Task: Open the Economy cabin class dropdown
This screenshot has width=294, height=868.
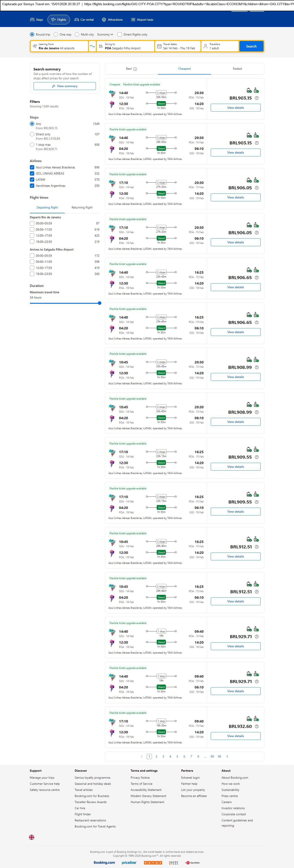Action: point(105,34)
